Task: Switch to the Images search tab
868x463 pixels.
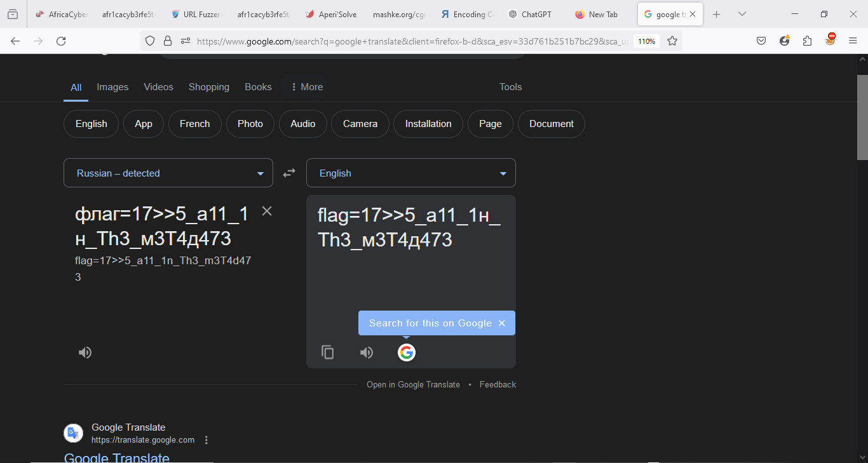Action: [112, 87]
